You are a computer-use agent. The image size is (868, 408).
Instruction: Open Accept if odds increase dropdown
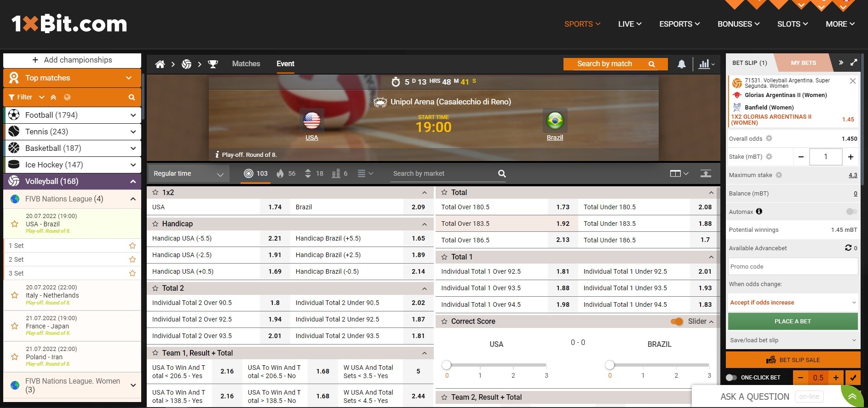click(793, 303)
